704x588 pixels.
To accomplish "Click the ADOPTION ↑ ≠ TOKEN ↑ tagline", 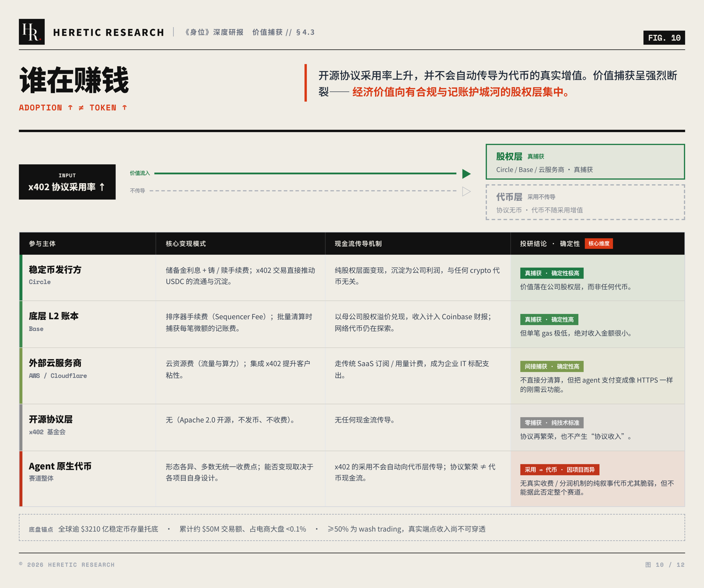I will 73,108.
